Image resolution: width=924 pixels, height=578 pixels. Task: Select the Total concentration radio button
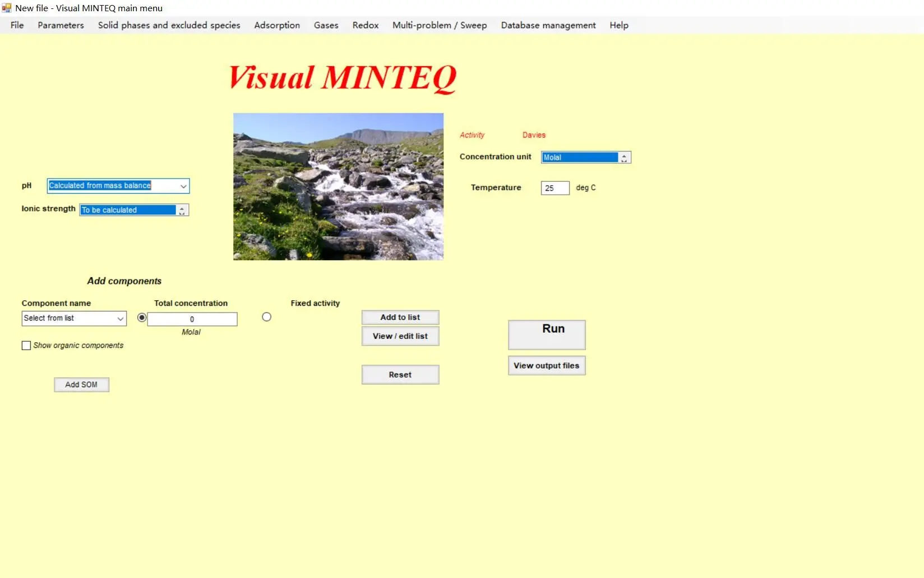(142, 317)
